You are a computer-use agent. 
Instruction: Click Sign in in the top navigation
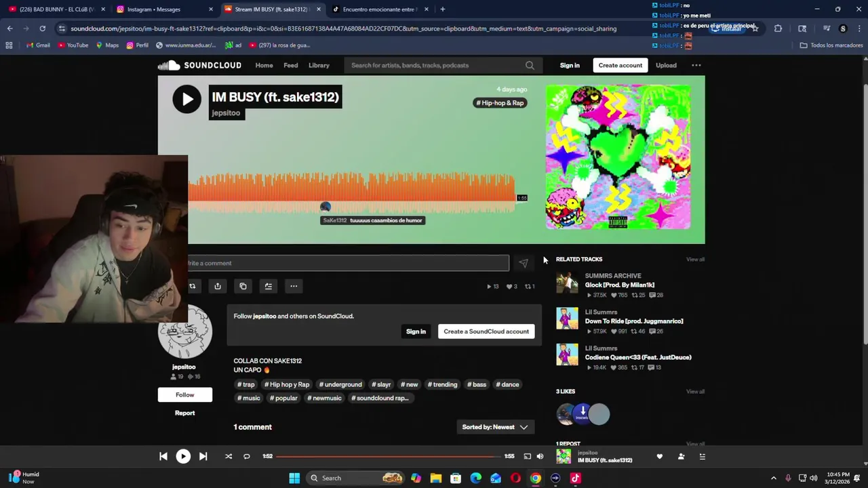(x=570, y=65)
